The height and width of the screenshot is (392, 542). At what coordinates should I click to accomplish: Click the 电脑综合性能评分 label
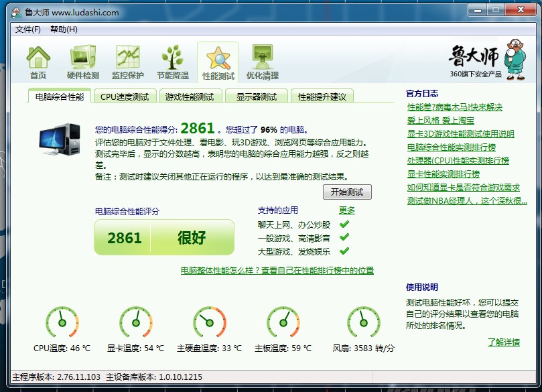[127, 211]
